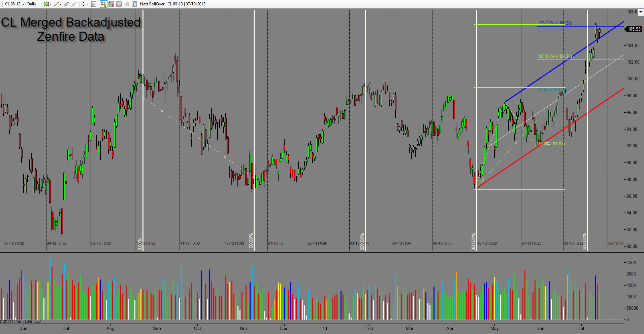Click the zoom in magnifier with plus

coord(66,4)
